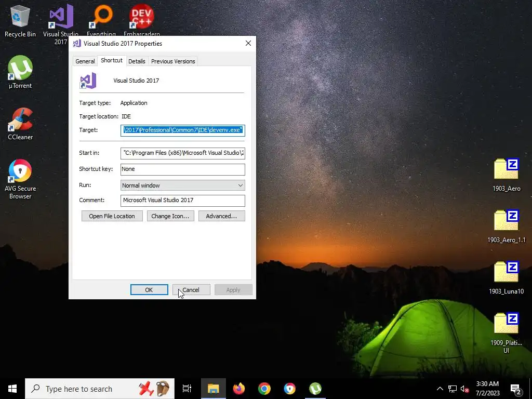Open Task View in the taskbar
Image resolution: width=532 pixels, height=399 pixels.
[187, 389]
